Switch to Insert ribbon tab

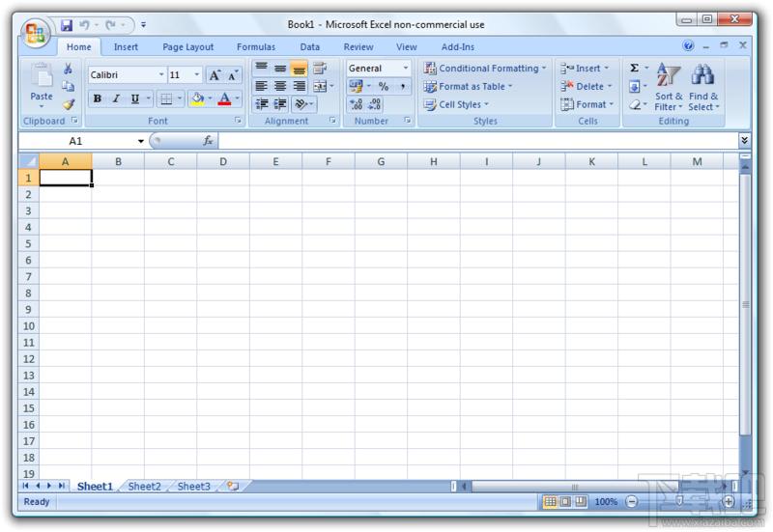click(126, 46)
